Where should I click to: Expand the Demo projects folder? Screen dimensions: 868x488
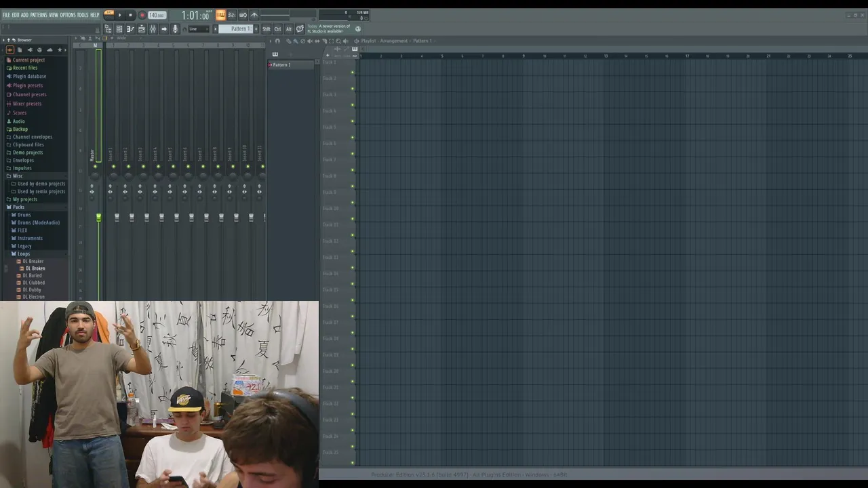pos(28,152)
